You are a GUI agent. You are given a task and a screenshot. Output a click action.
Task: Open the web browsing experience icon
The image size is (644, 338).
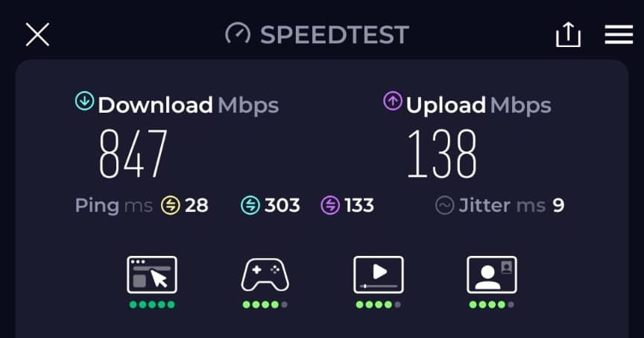(x=152, y=275)
